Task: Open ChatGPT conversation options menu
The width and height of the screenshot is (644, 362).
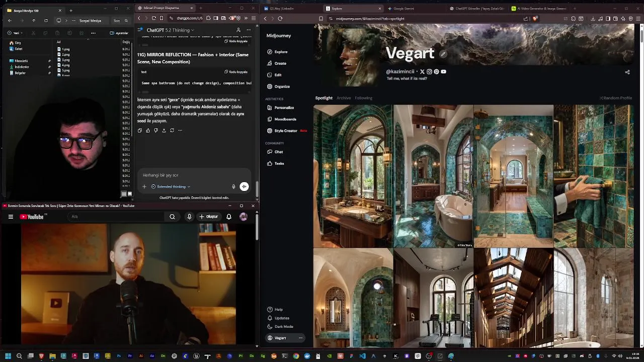Action: click(x=249, y=30)
